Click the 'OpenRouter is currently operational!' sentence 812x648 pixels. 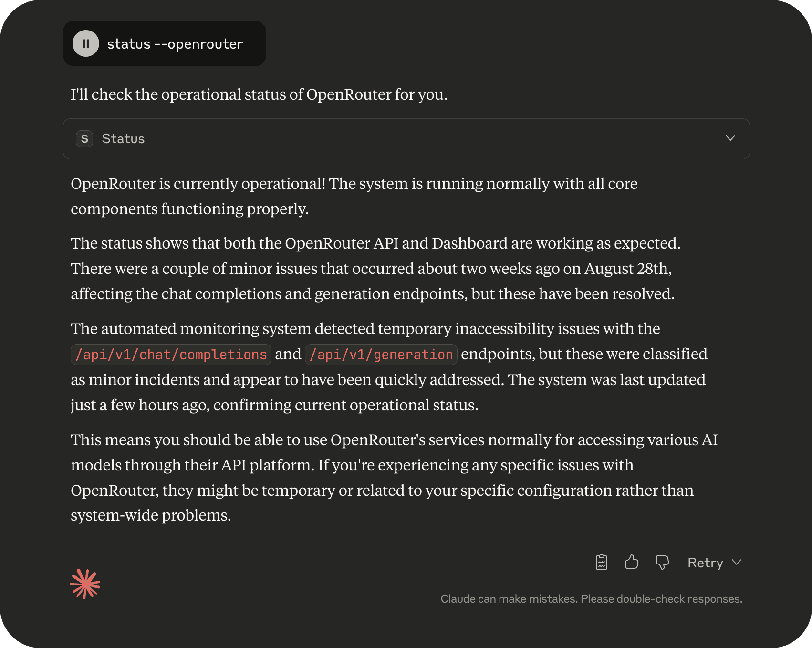[198, 184]
